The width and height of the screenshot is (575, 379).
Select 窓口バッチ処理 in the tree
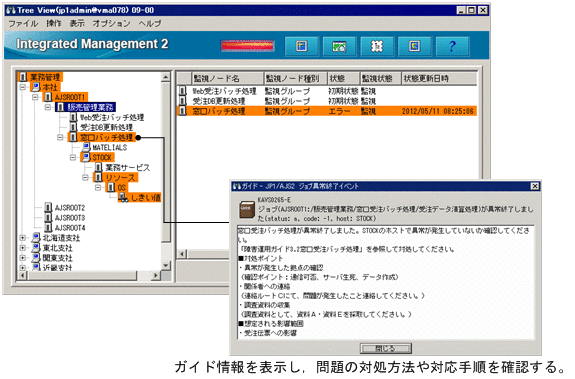[x=106, y=137]
